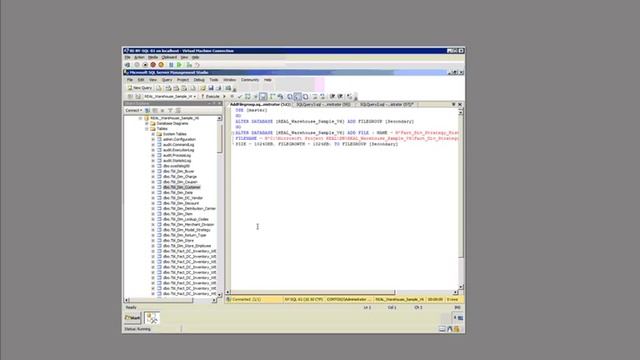The width and height of the screenshot is (640, 360).
Task: Click the Save All icon
Action: coord(219,88)
